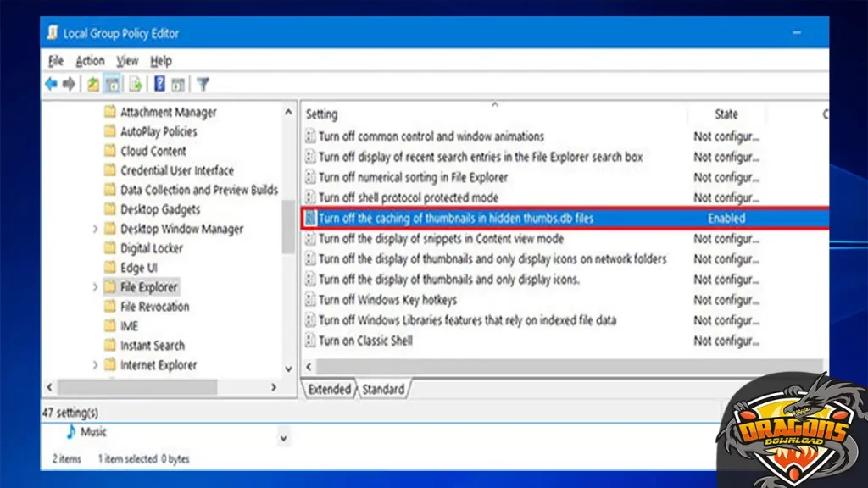Click the tree pane vertical scrollbar down arrow
Viewport: 868px width, 488px height.
[x=288, y=369]
